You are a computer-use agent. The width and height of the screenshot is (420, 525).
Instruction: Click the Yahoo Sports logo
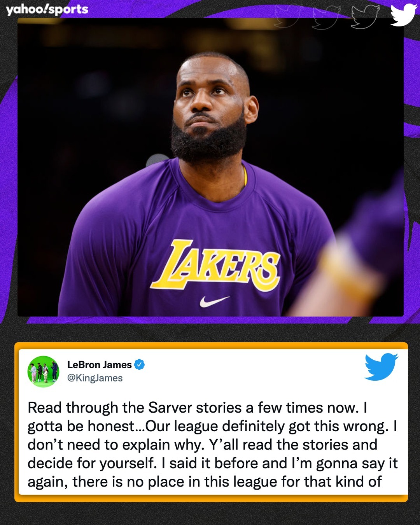click(x=47, y=9)
